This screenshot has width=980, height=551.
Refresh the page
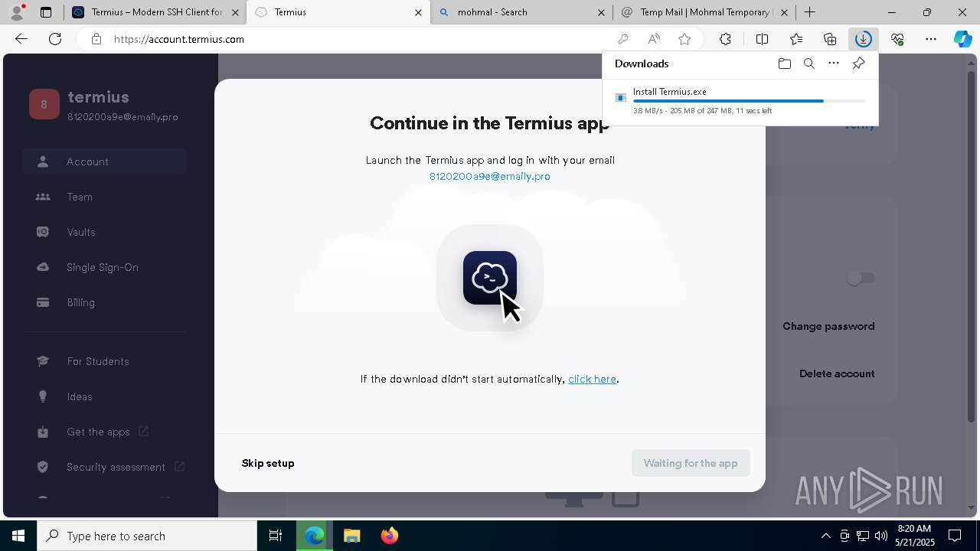tap(55, 39)
